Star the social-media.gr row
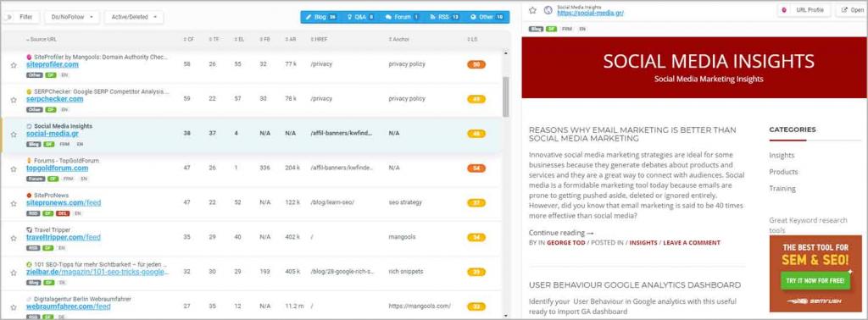The image size is (868, 320). pyautogui.click(x=14, y=134)
